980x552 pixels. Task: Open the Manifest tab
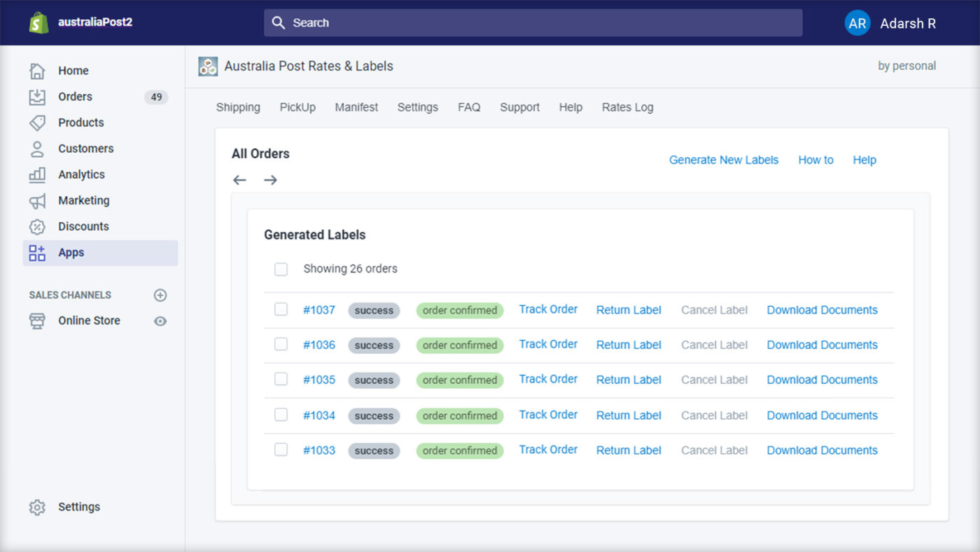(x=356, y=107)
